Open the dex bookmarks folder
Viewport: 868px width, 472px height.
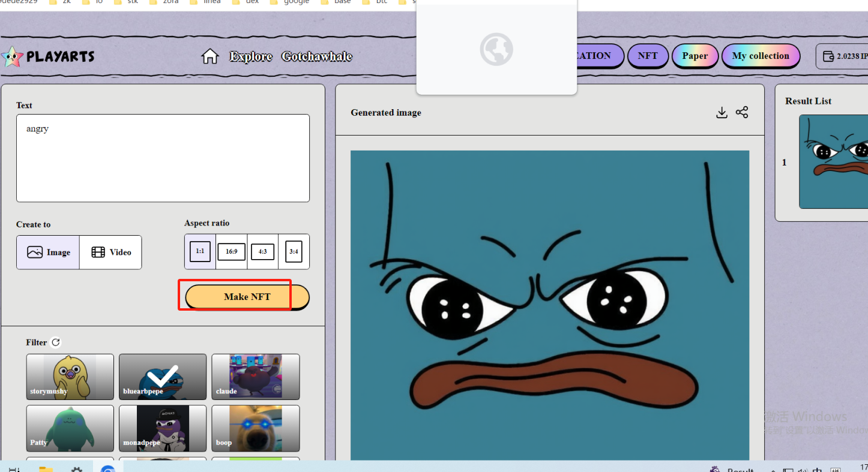[245, 2]
